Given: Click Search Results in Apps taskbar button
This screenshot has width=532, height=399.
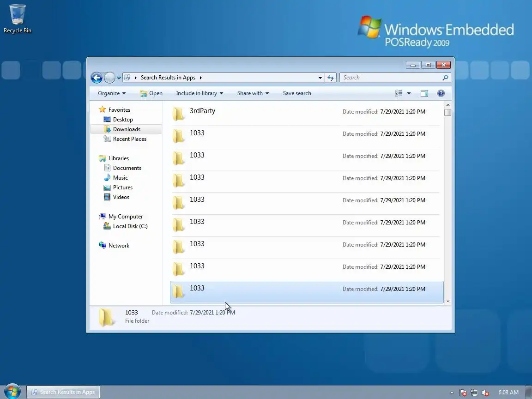Looking at the screenshot, I should pyautogui.click(x=63, y=392).
